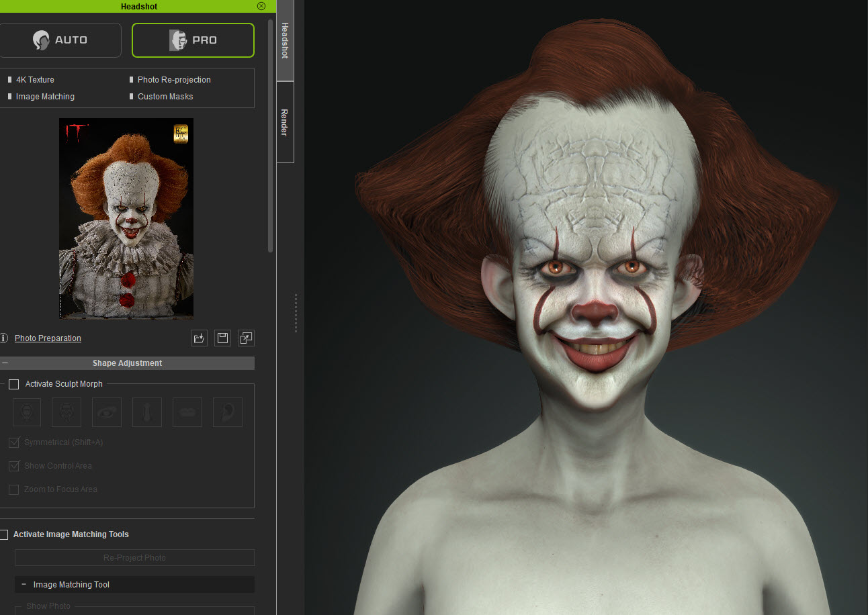
Task: Click the Re-Project Photo button
Action: coord(134,558)
